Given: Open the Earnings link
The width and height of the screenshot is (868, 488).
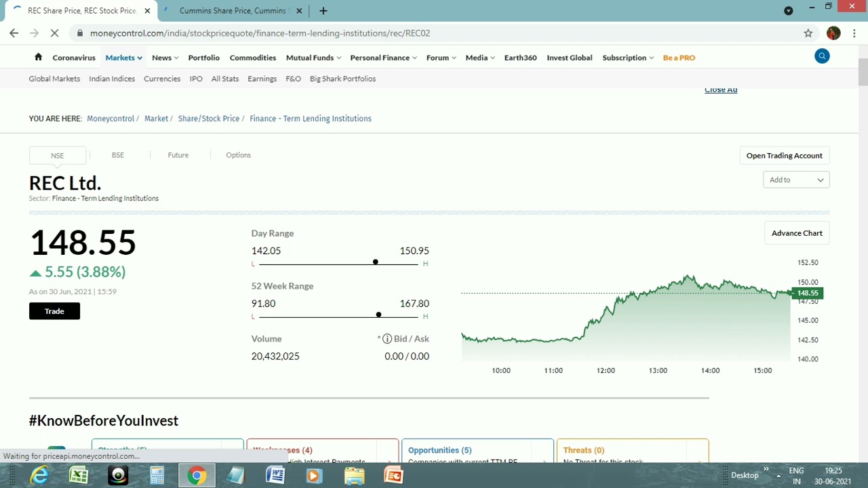Looking at the screenshot, I should pos(262,79).
